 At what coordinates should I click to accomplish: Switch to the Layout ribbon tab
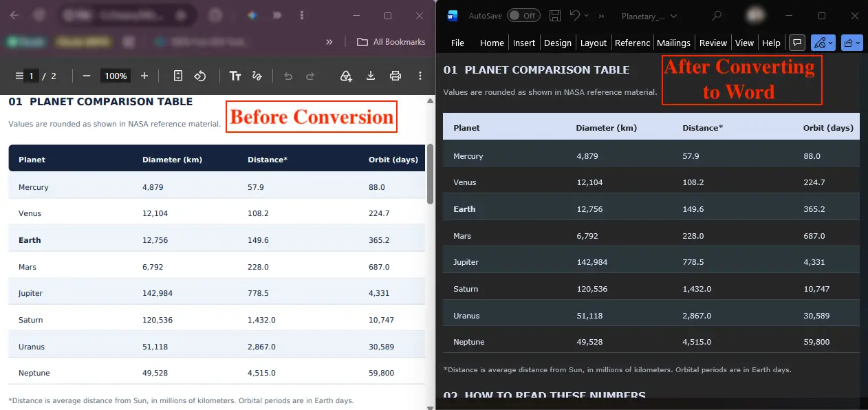(x=594, y=43)
